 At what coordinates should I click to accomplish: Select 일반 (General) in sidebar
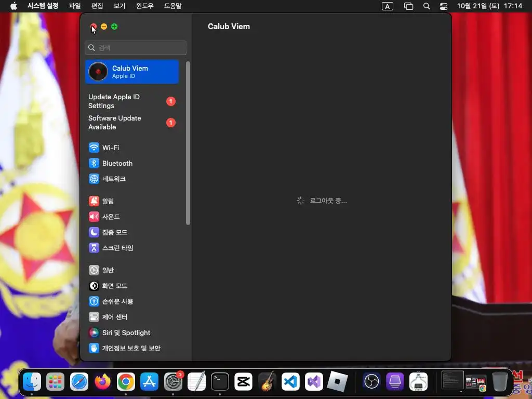point(132,270)
